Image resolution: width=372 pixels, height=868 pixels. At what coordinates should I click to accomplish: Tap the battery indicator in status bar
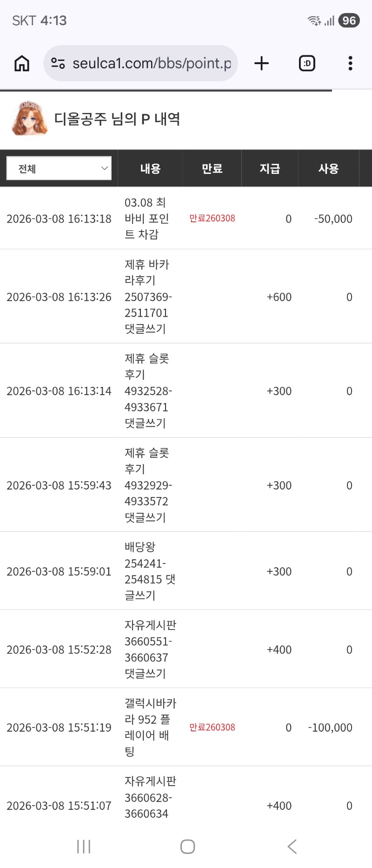349,20
